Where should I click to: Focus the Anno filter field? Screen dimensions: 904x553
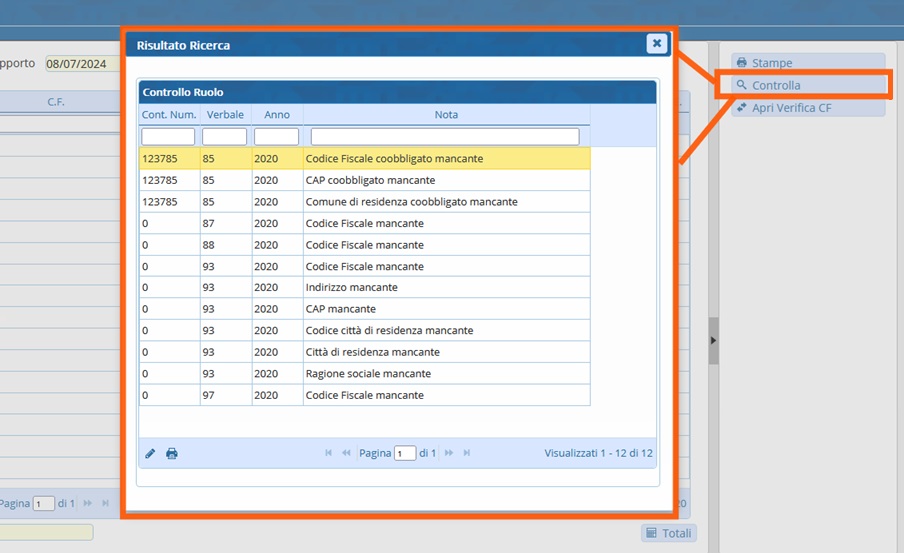click(276, 136)
